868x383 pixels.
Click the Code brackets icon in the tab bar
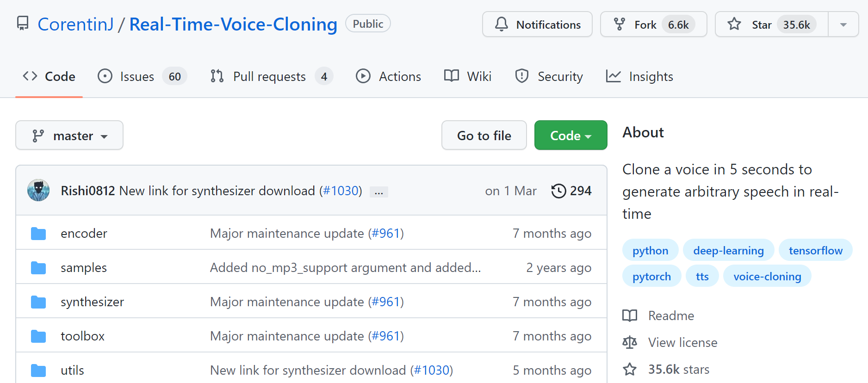(30, 76)
